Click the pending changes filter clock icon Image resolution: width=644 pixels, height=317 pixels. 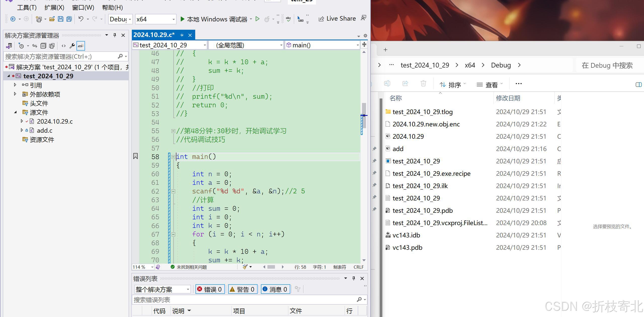click(21, 46)
